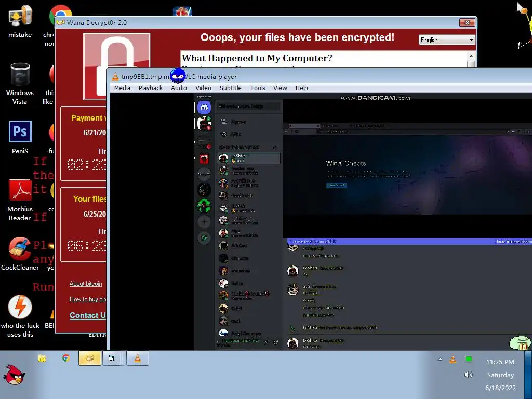Select the orange lightning bolt desktop icon
This screenshot has height=399, width=532.
[x=20, y=316]
